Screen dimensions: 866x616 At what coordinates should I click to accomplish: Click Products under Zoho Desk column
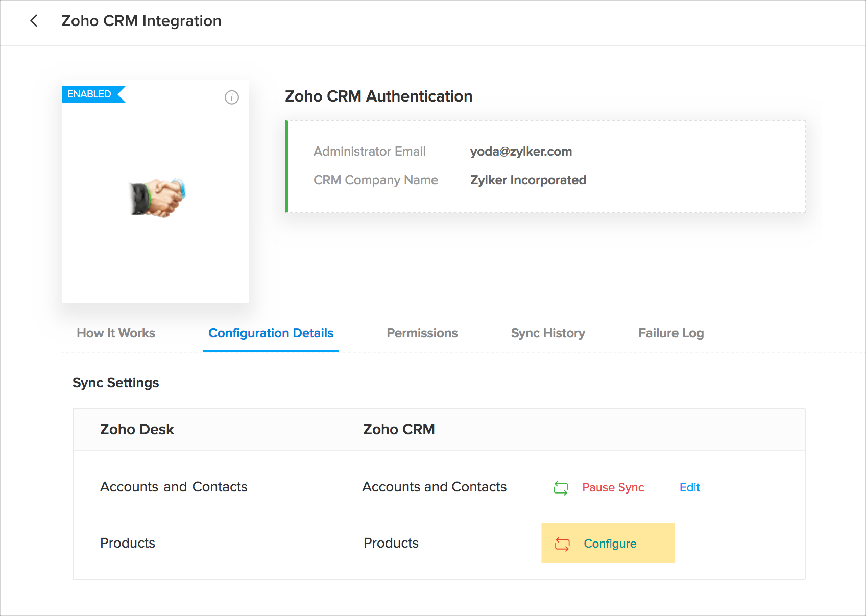point(128,543)
